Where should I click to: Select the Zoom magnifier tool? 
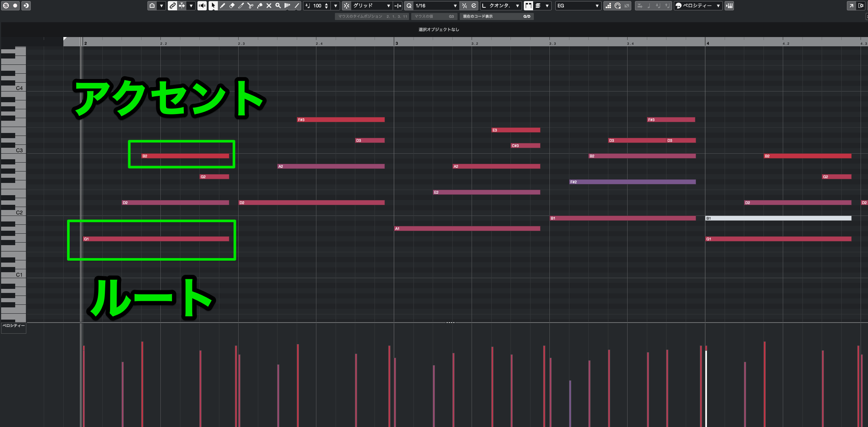point(278,6)
